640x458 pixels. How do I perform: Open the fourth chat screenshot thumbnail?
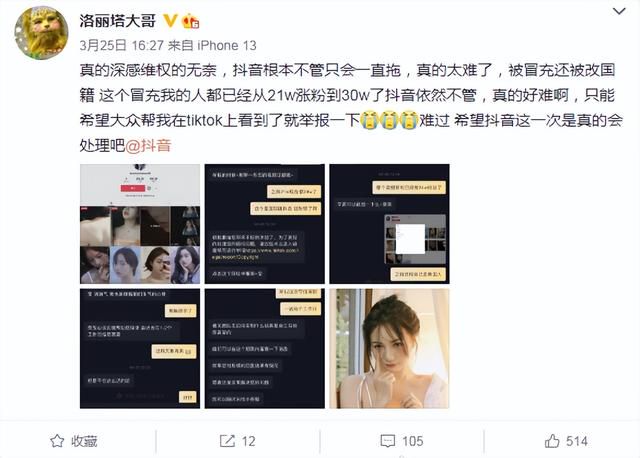[x=140, y=349]
